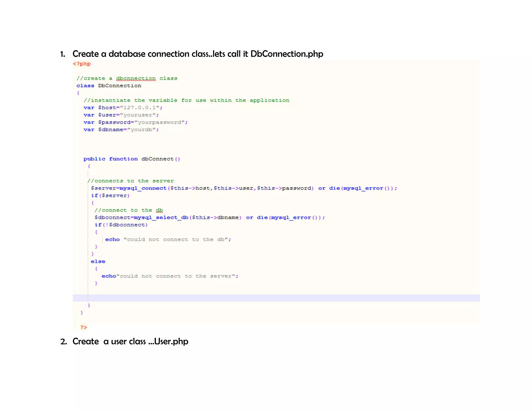This screenshot has width=532, height=411.
Task: Click the line echo"could not connect to the server";
Action: pyautogui.click(x=170, y=276)
